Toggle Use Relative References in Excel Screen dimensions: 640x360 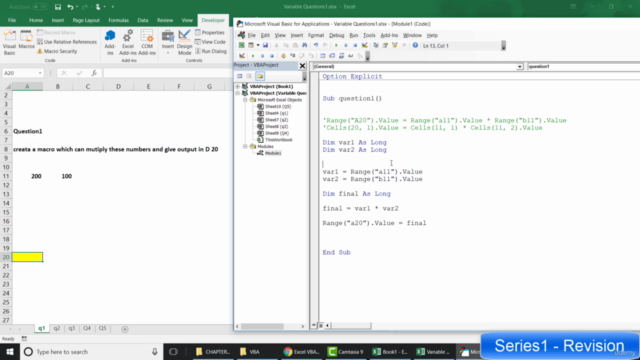point(67,42)
